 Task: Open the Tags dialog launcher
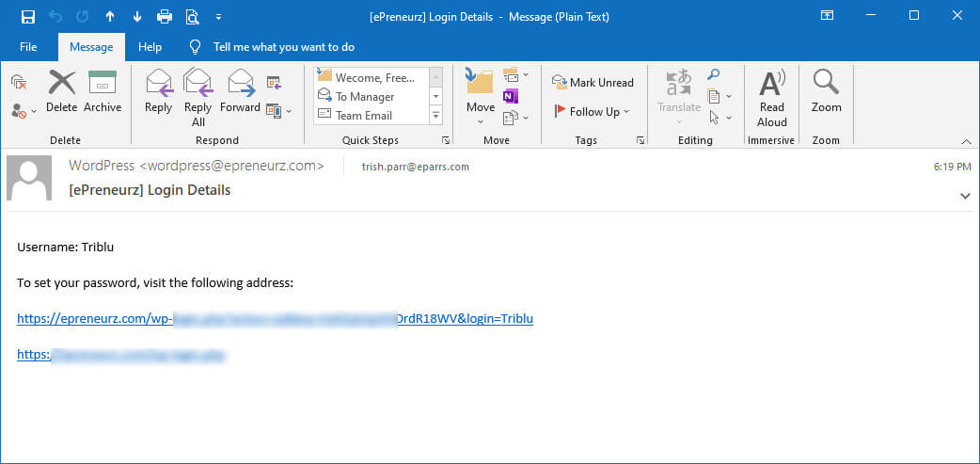[x=640, y=140]
